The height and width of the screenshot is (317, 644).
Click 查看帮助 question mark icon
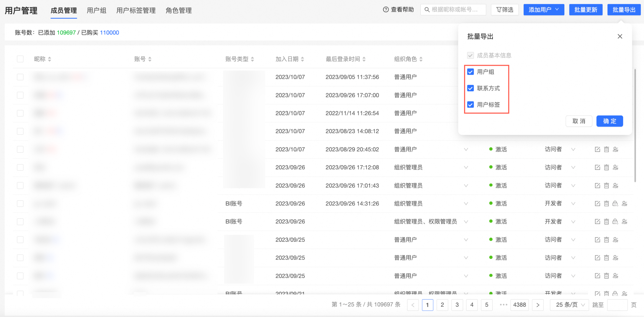click(386, 10)
